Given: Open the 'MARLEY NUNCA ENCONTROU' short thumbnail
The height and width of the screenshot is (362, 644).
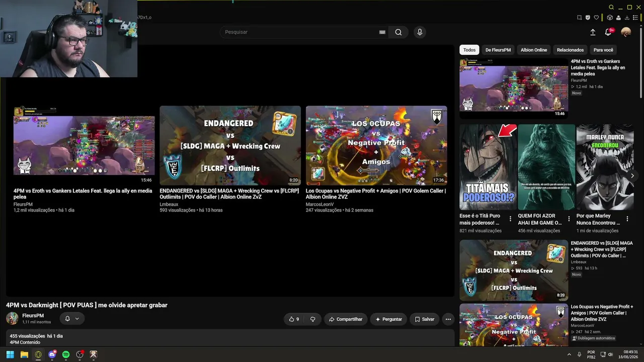Looking at the screenshot, I should coord(605,167).
